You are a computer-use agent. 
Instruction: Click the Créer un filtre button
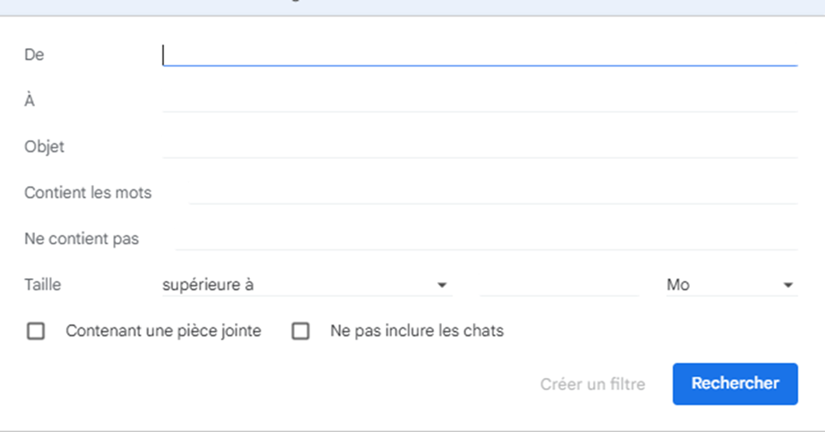pos(592,384)
